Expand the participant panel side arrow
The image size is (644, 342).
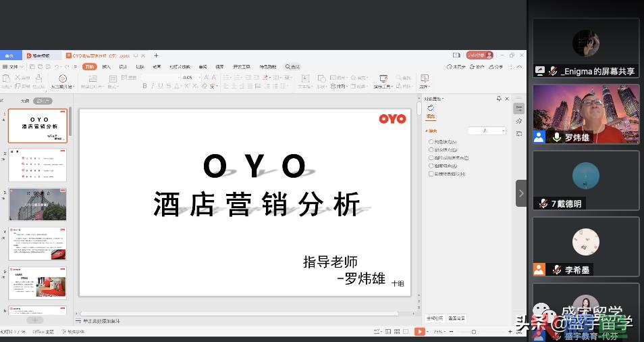tap(521, 193)
